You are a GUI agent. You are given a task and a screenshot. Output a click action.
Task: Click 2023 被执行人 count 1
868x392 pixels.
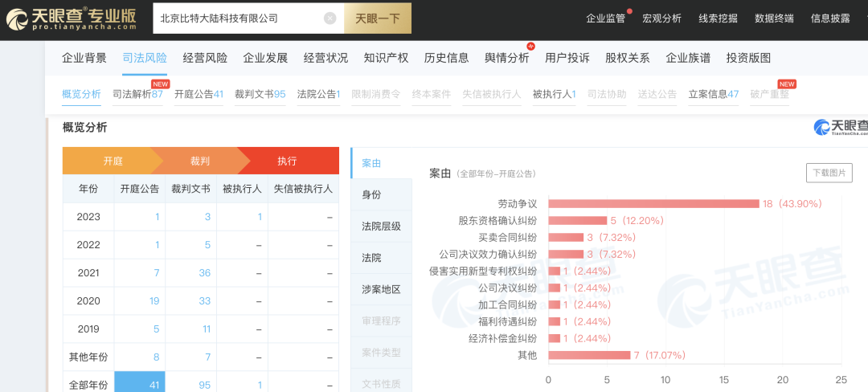259,217
